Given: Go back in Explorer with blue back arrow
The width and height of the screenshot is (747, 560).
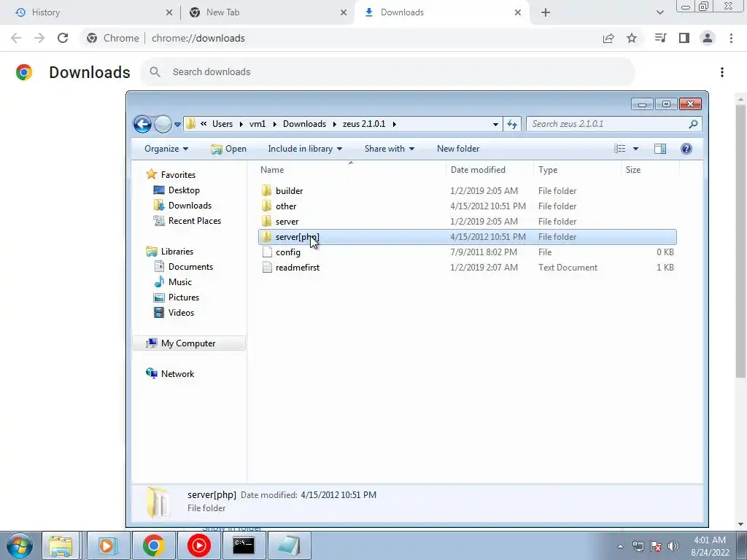Looking at the screenshot, I should tap(142, 124).
